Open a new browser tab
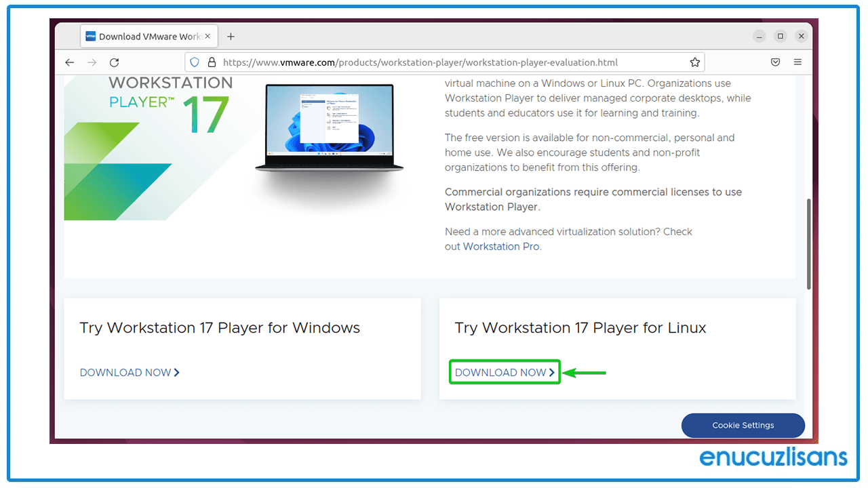Screen dimensions: 868x488 pyautogui.click(x=231, y=36)
